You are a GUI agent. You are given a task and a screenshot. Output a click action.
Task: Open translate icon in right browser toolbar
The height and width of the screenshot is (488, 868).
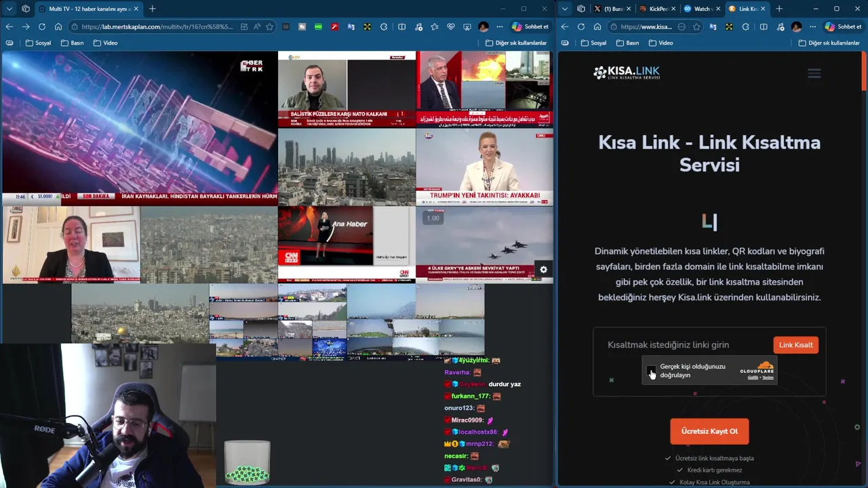[x=713, y=26]
